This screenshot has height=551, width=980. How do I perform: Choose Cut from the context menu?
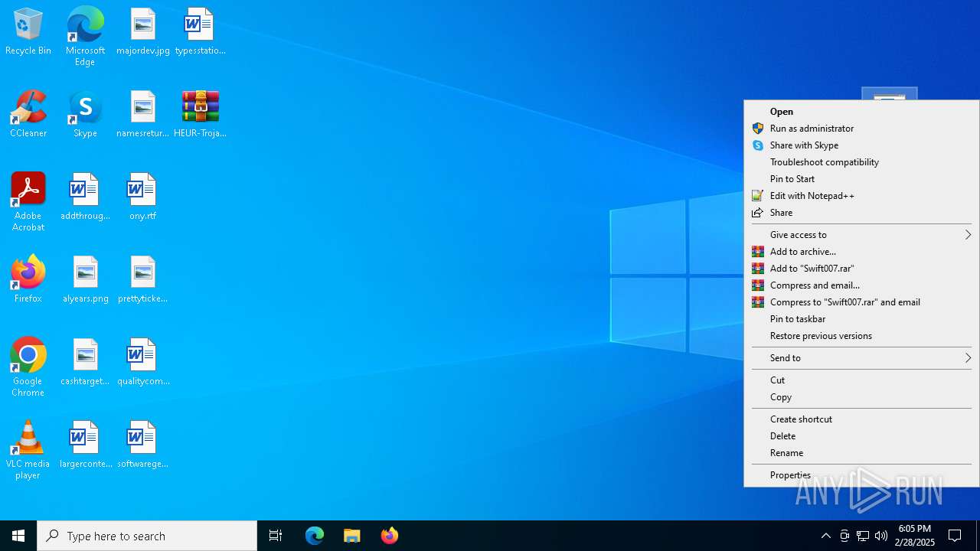tap(861, 380)
